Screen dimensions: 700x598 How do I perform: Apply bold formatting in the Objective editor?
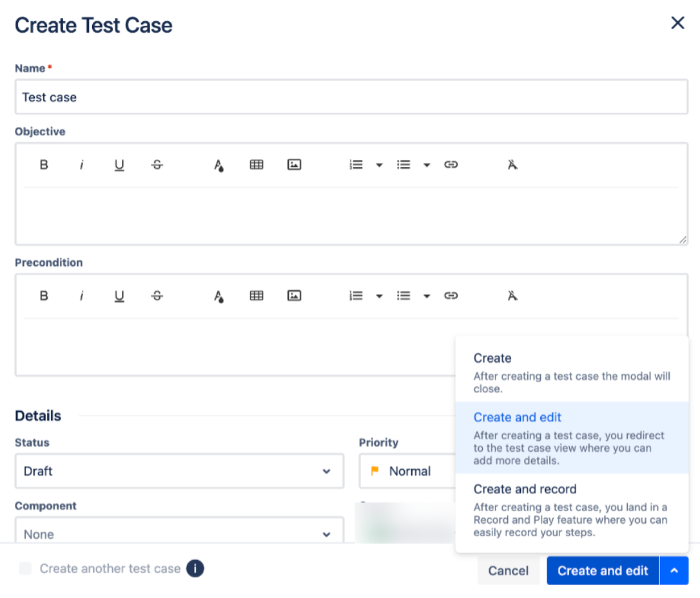(x=44, y=164)
